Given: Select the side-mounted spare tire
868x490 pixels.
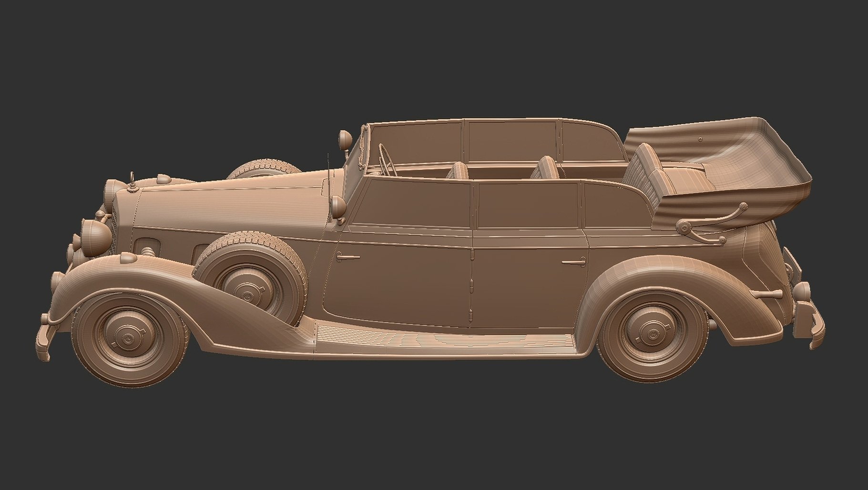Looking at the screenshot, I should pos(251,280).
